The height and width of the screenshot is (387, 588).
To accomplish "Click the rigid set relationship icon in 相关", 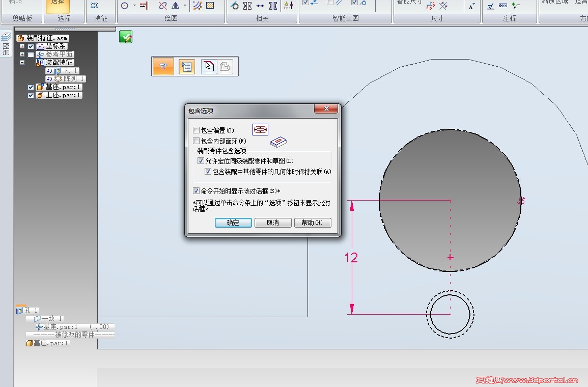I will tap(273, 6).
